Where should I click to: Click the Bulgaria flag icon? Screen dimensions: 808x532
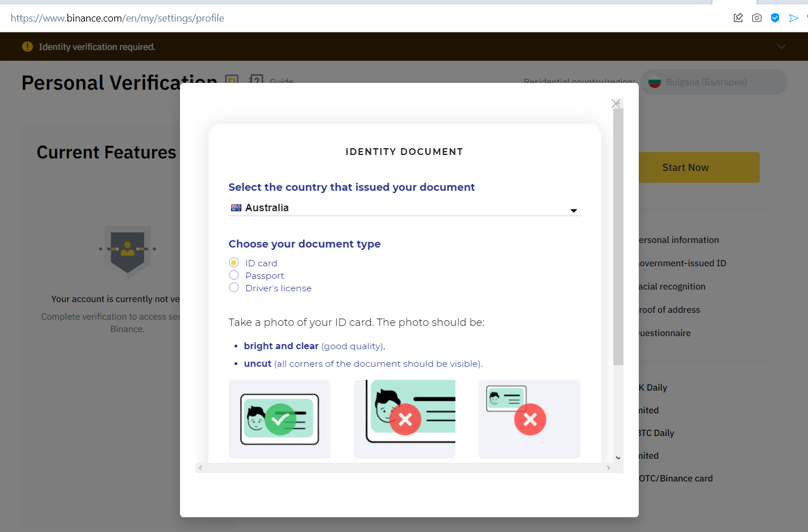[655, 82]
